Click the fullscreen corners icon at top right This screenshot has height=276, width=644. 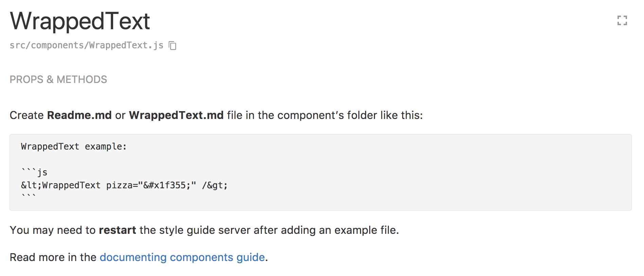(x=623, y=21)
